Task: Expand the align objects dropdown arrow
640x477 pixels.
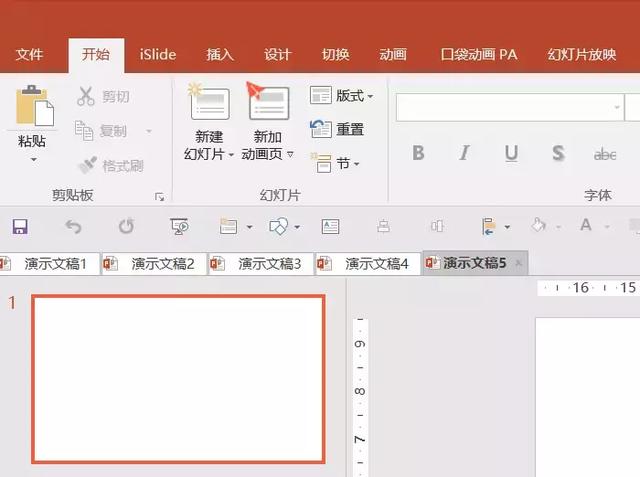Action: (x=507, y=227)
